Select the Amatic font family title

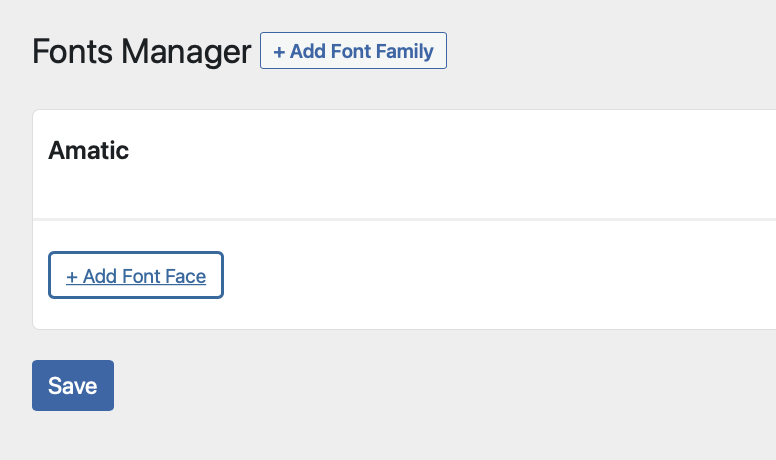[89, 150]
